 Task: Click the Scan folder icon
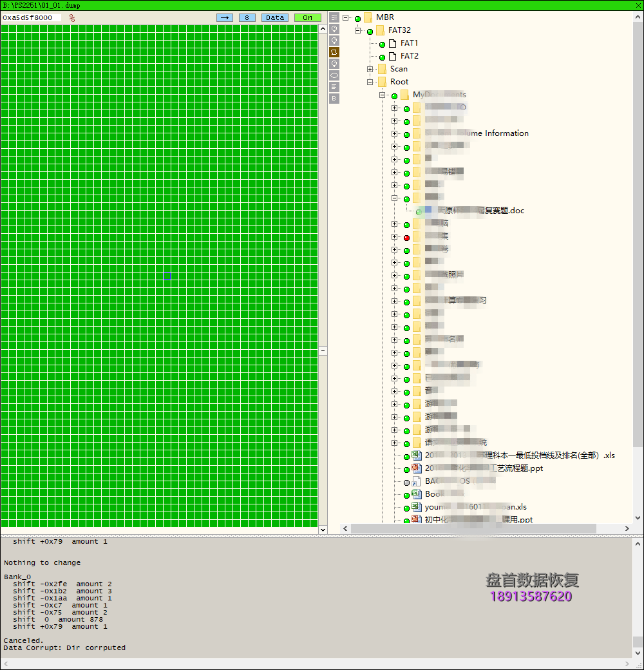(x=382, y=69)
